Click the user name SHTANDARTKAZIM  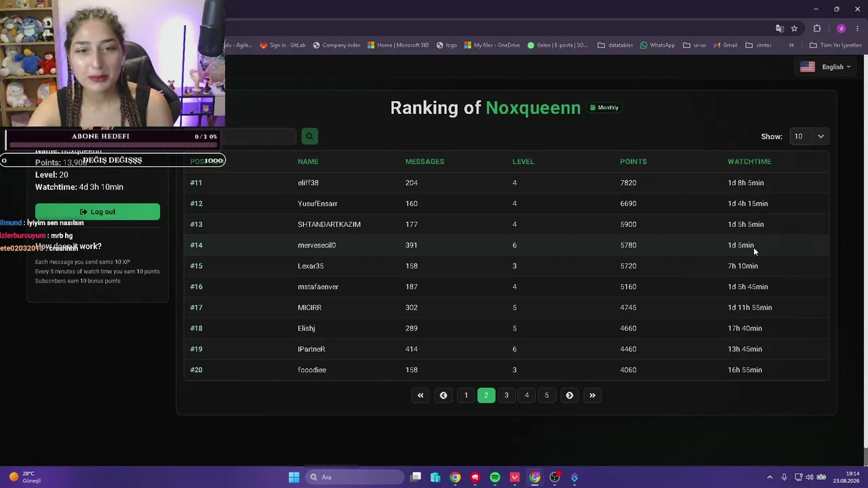[x=329, y=224]
